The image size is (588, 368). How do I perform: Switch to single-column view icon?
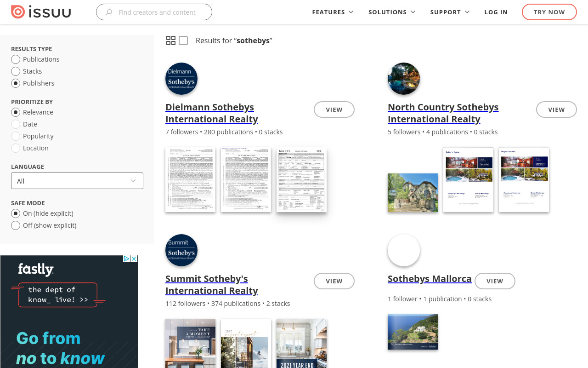(183, 40)
